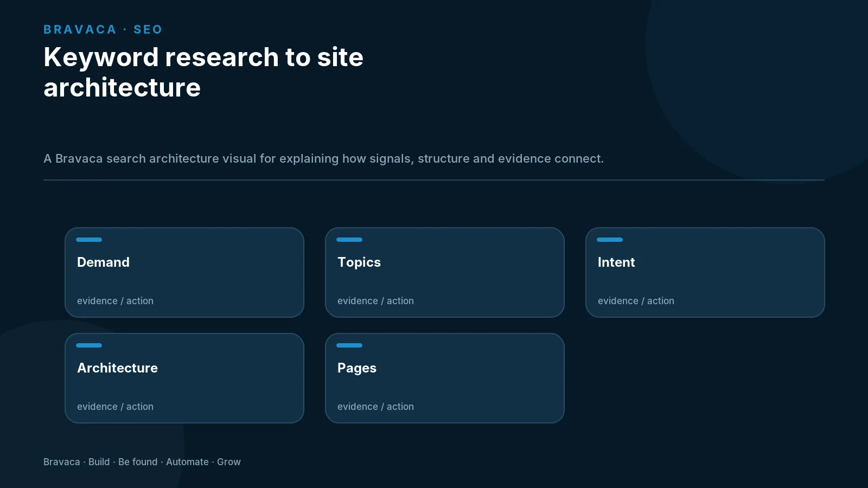Click the Pages card heading
This screenshot has height=488, width=868.
tap(357, 368)
